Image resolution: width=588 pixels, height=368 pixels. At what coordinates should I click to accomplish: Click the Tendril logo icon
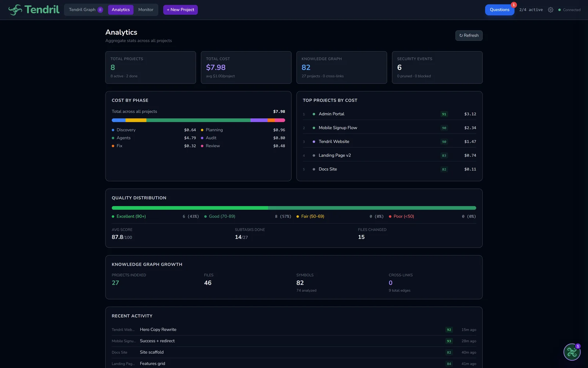pos(15,10)
